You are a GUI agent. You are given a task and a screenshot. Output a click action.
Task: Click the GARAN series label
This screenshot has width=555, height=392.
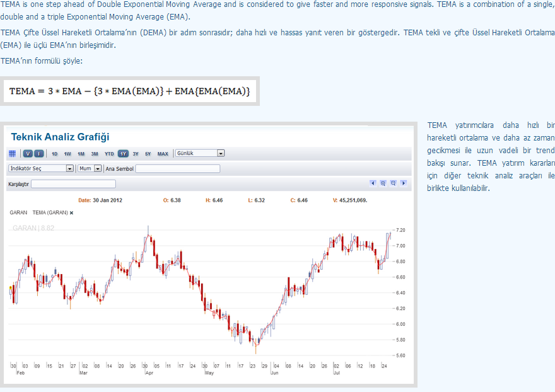(x=18, y=212)
